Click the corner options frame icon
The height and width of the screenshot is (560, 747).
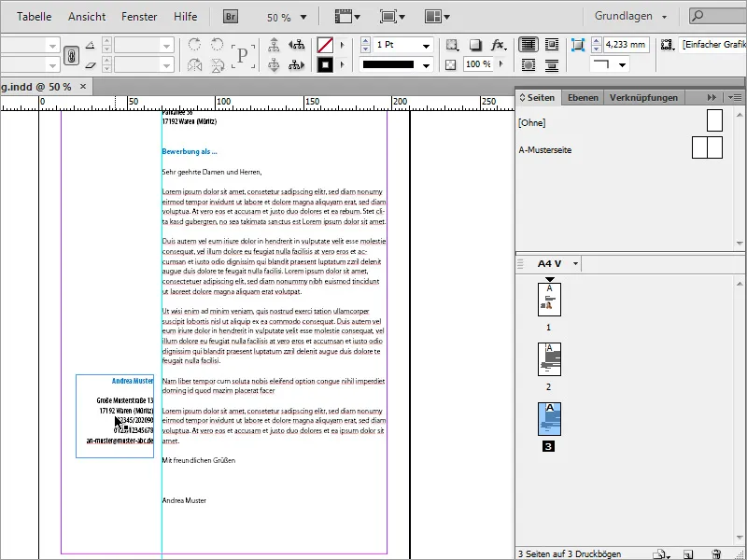(x=578, y=45)
